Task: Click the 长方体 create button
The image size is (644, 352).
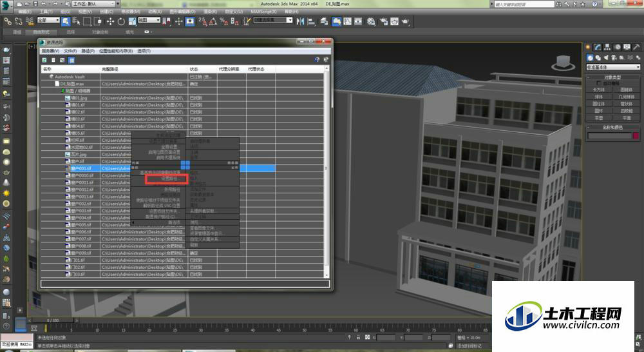Action: coord(599,90)
